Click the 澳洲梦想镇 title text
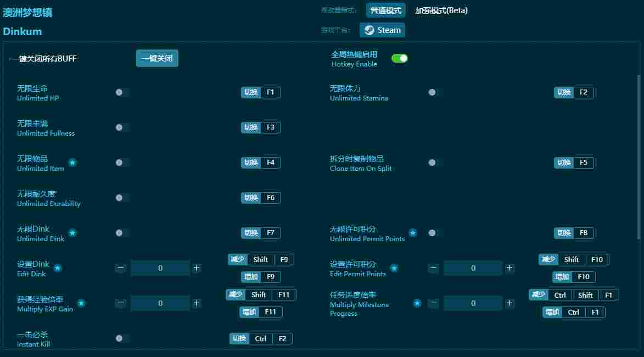Image resolution: width=644 pixels, height=357 pixels. coord(27,12)
